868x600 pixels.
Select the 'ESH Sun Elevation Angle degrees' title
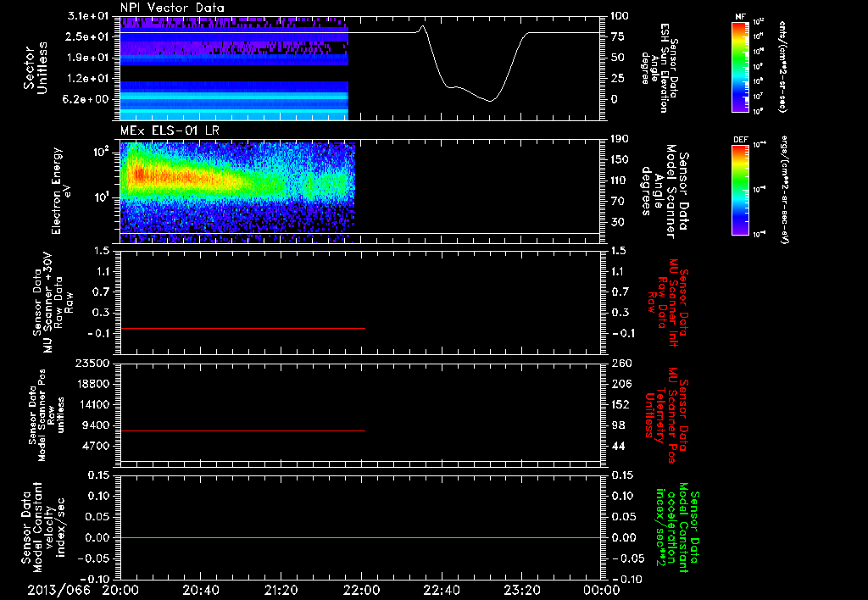point(659,68)
